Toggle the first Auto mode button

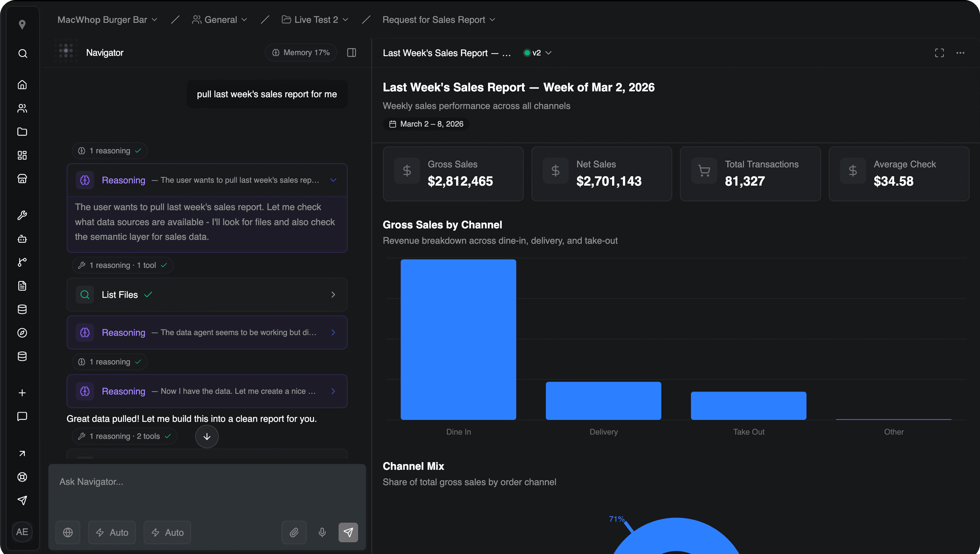pyautogui.click(x=112, y=532)
